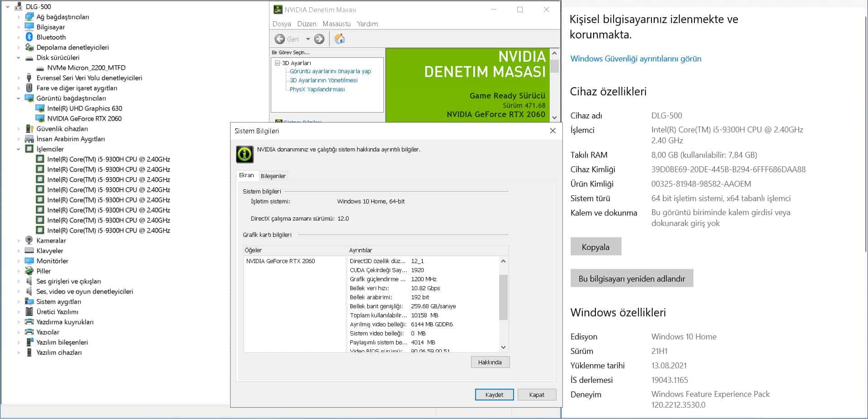
Task: Click the NVIDIA Geri back arrow icon
Action: click(x=280, y=39)
